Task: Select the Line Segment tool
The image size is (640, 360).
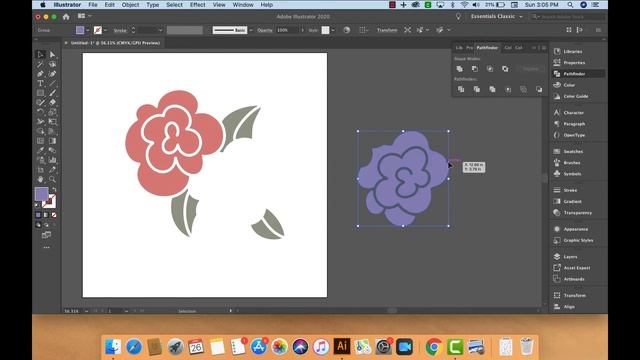Action: [x=53, y=83]
